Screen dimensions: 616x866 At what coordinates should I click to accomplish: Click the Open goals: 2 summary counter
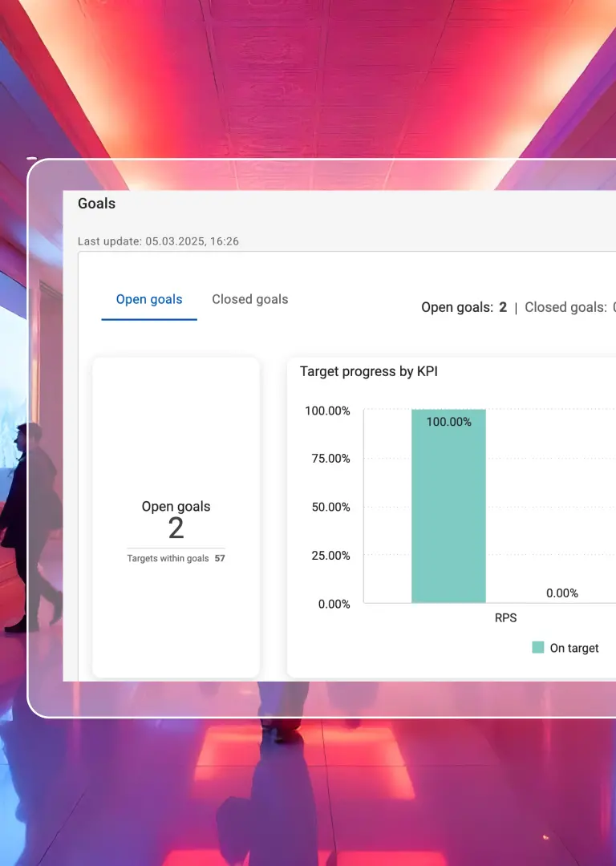coord(464,307)
